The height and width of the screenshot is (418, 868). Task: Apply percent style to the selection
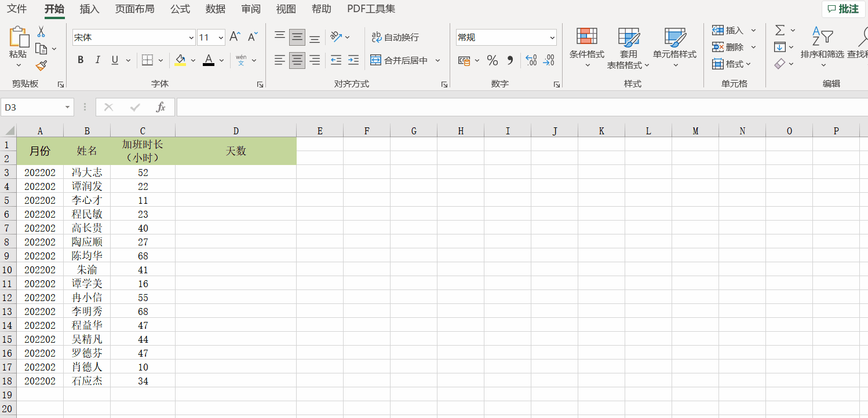click(493, 60)
